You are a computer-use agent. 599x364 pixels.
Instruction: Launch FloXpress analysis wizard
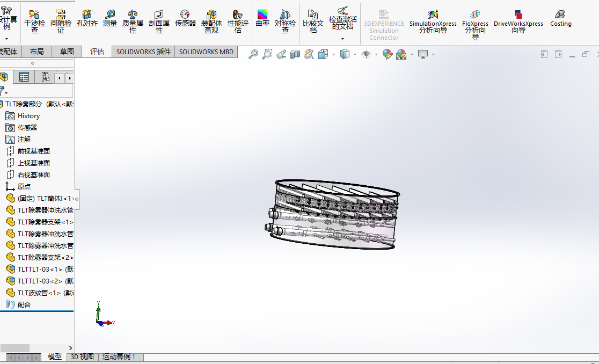click(x=475, y=25)
